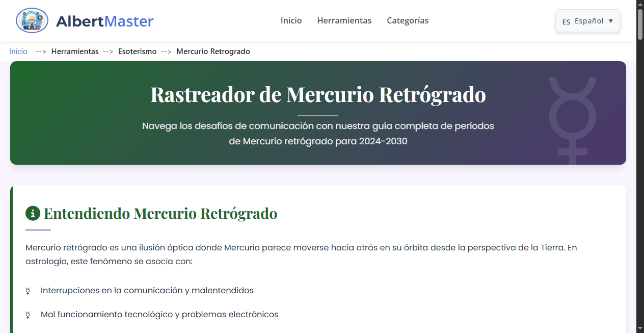
Task: Click the ES language code badge
Action: pyautogui.click(x=566, y=21)
